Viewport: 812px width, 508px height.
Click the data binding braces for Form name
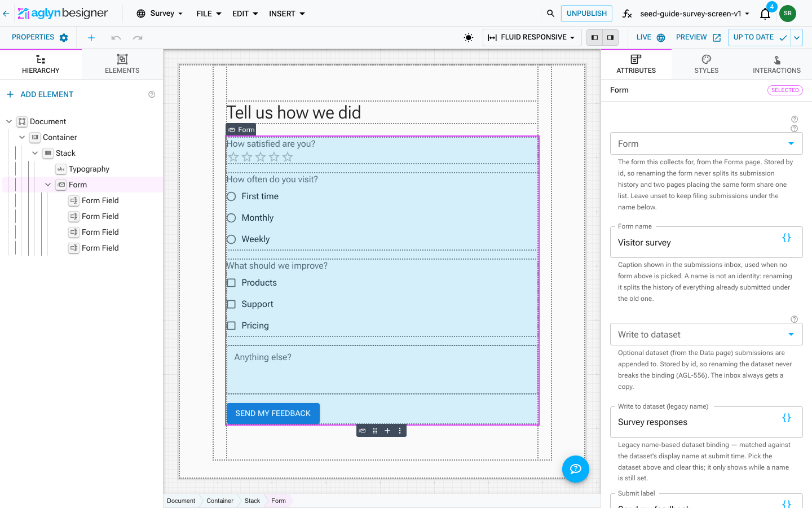(787, 238)
